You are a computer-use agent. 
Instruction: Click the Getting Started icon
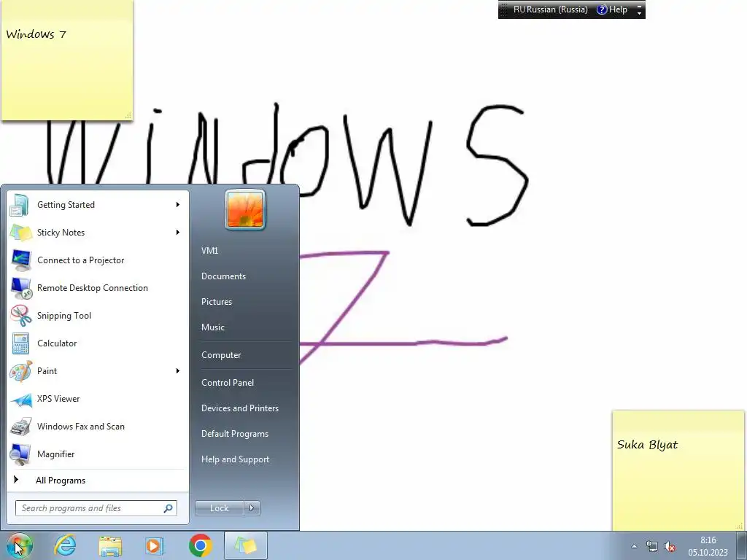click(x=20, y=205)
